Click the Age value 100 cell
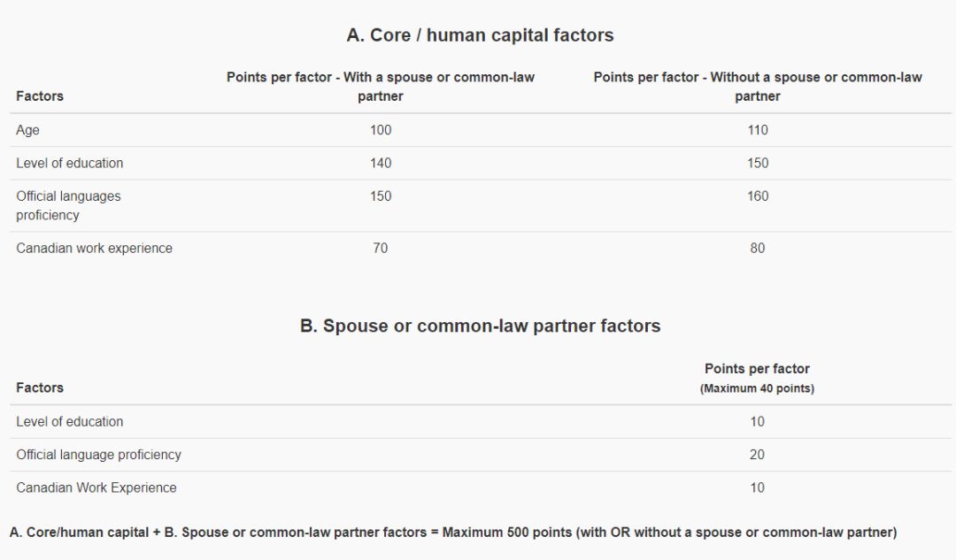 (x=381, y=130)
